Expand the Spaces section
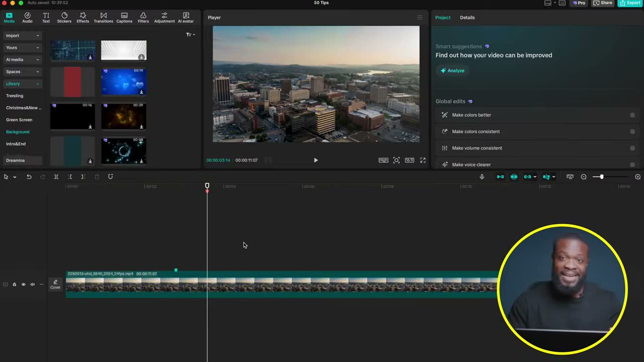 click(x=23, y=72)
